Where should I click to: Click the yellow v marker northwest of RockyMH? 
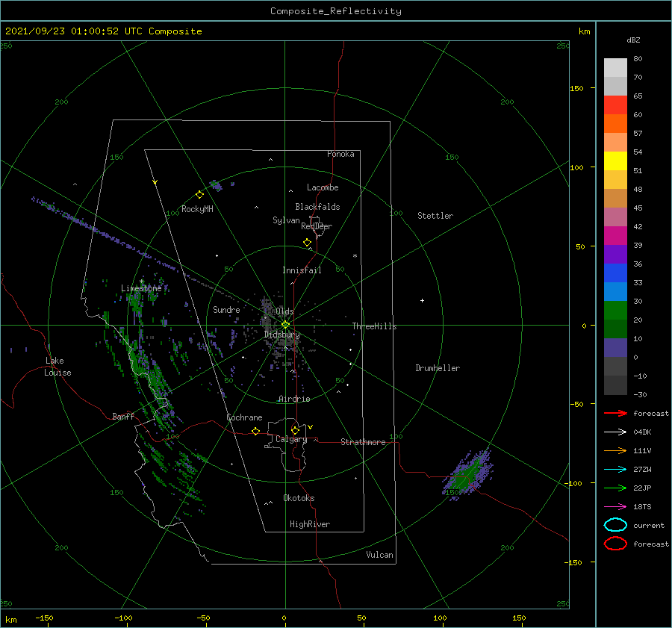tap(155, 182)
